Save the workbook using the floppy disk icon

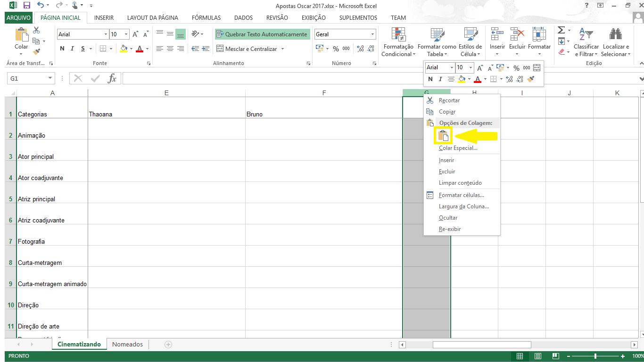[x=27, y=6]
